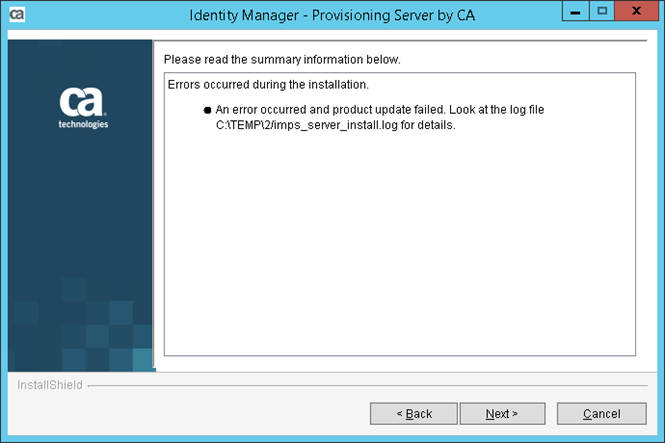Cancel the installation wizard
Viewport: 665px width, 443px height.
click(601, 413)
